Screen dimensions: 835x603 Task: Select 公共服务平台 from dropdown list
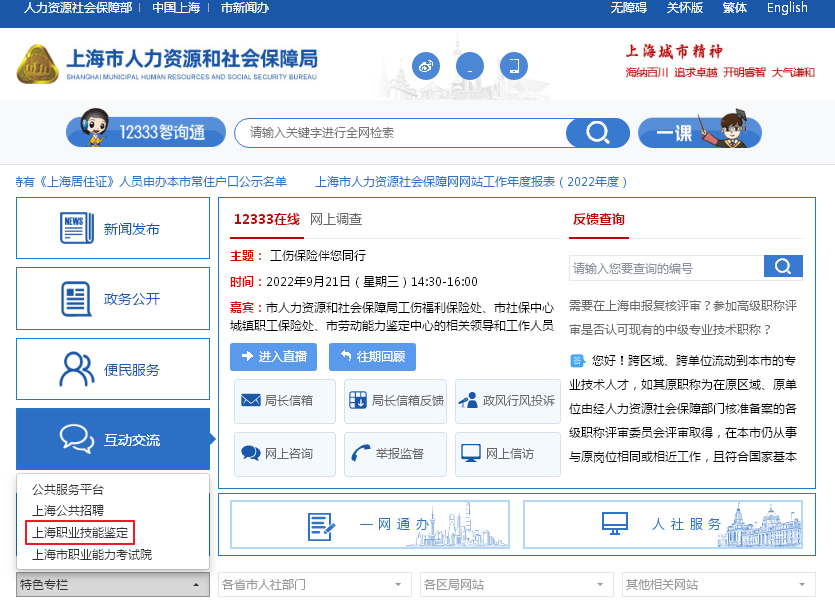pyautogui.click(x=68, y=490)
